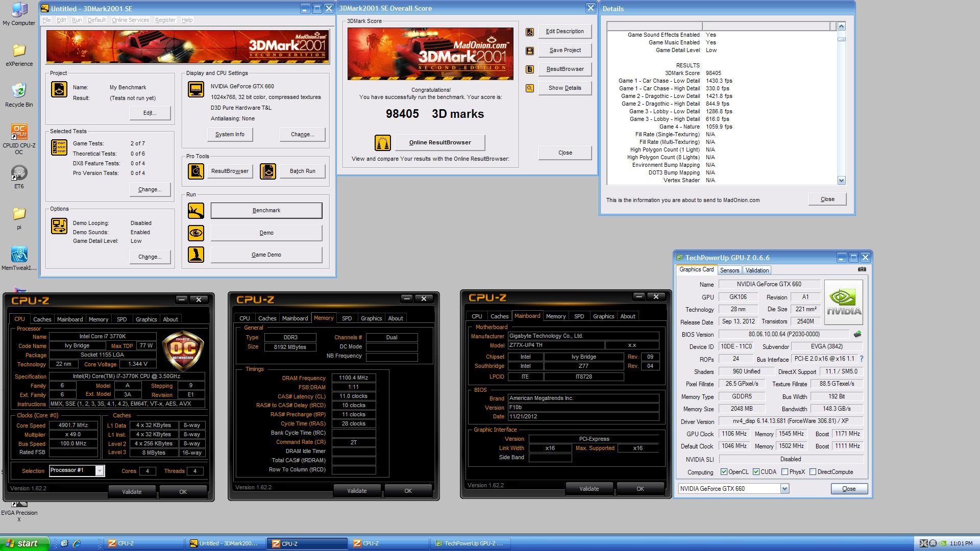Click Edit button in Project section

[150, 113]
